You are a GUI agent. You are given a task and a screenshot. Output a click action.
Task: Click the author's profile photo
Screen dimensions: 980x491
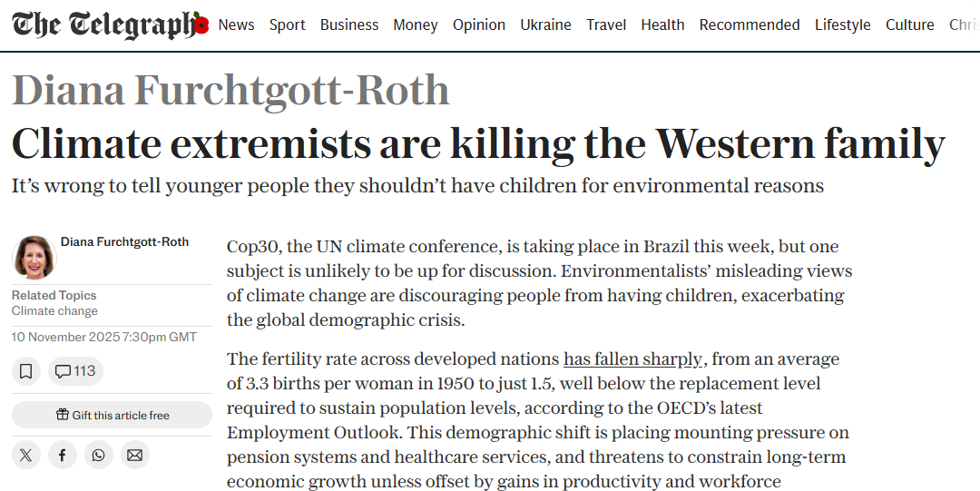pyautogui.click(x=34, y=258)
